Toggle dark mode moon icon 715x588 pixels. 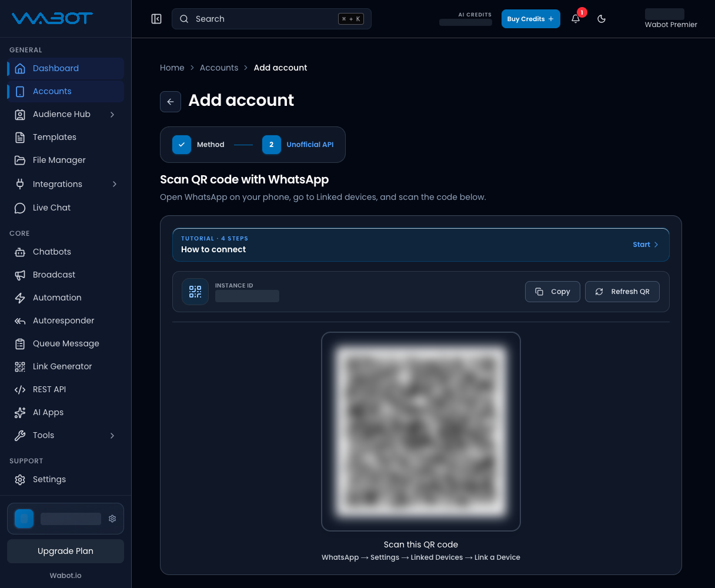(x=602, y=19)
